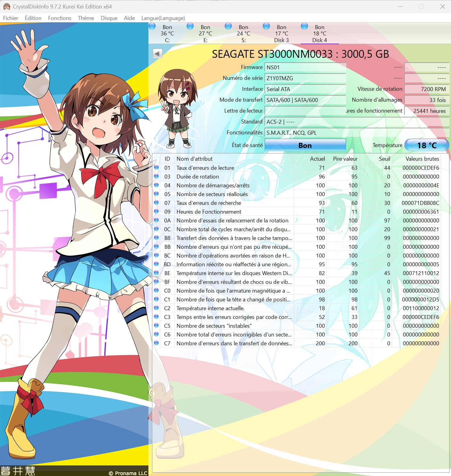Click status orb for 03 Durée de rotation
Image resolution: width=451 pixels, height=476 pixels.
(156, 176)
